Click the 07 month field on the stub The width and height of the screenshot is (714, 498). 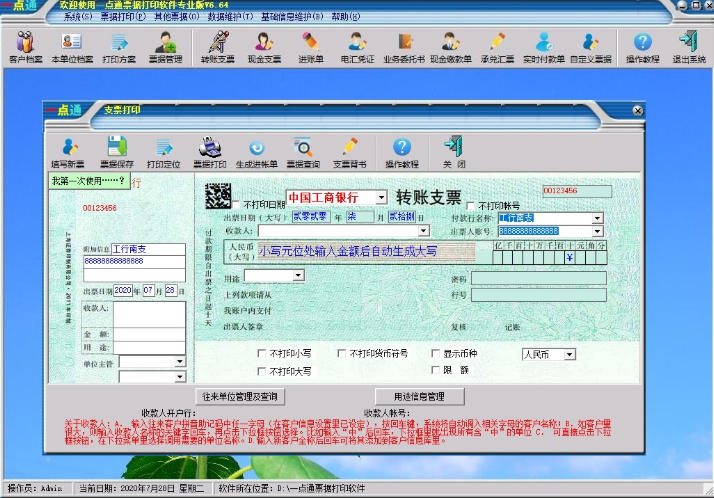pyautogui.click(x=148, y=290)
